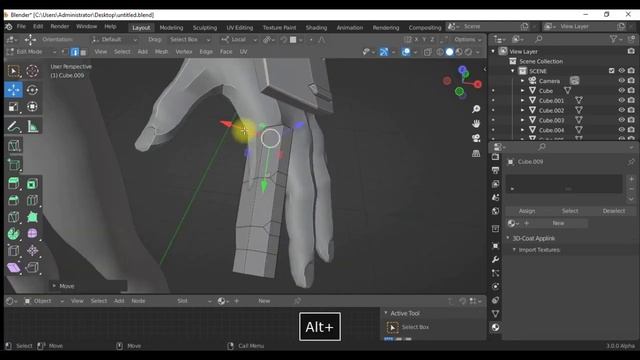Collapse the 3D-Coat Applink panel
Screen dimensions: 640x360
(x=508, y=238)
